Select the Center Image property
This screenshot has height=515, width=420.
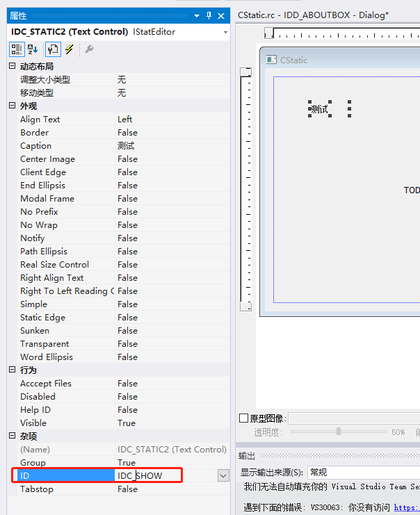[x=124, y=159]
